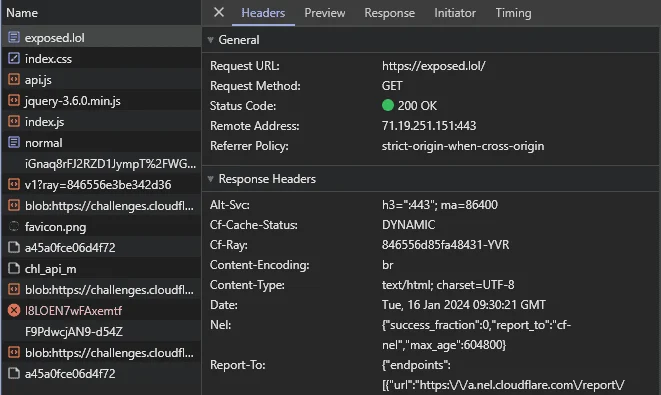This screenshot has width=661, height=395.
Task: Open the Timing tab
Action: coord(513,13)
